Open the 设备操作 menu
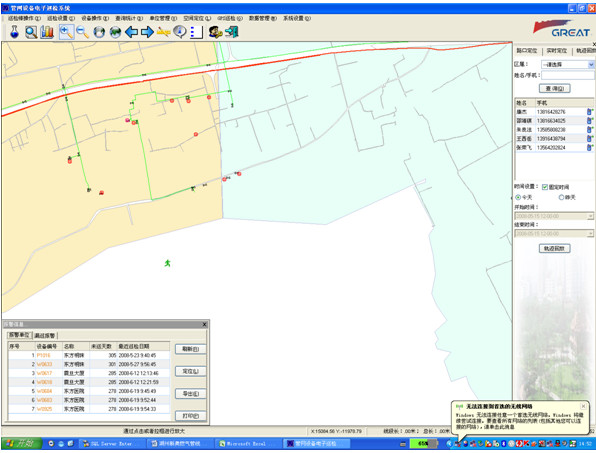 click(x=95, y=18)
